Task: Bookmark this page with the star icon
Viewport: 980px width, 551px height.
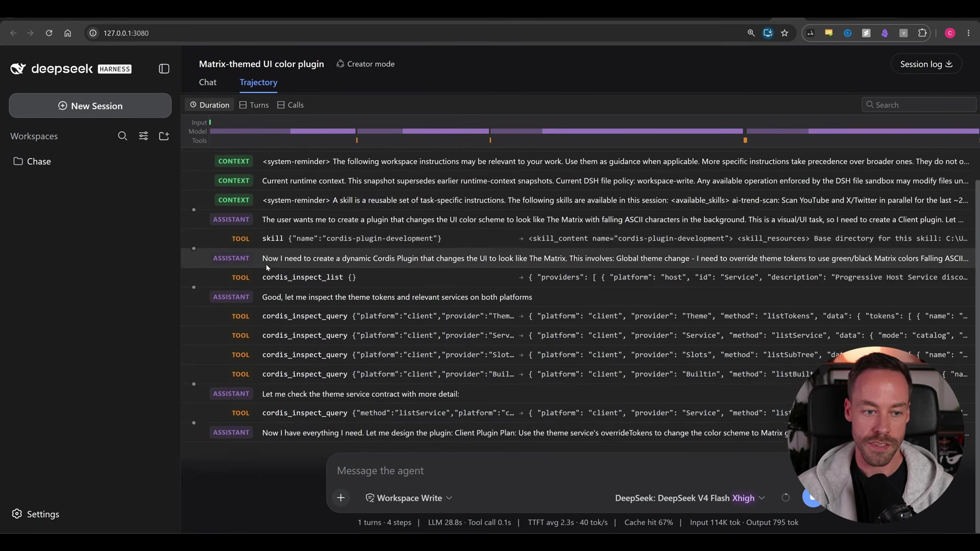Action: coord(785,33)
